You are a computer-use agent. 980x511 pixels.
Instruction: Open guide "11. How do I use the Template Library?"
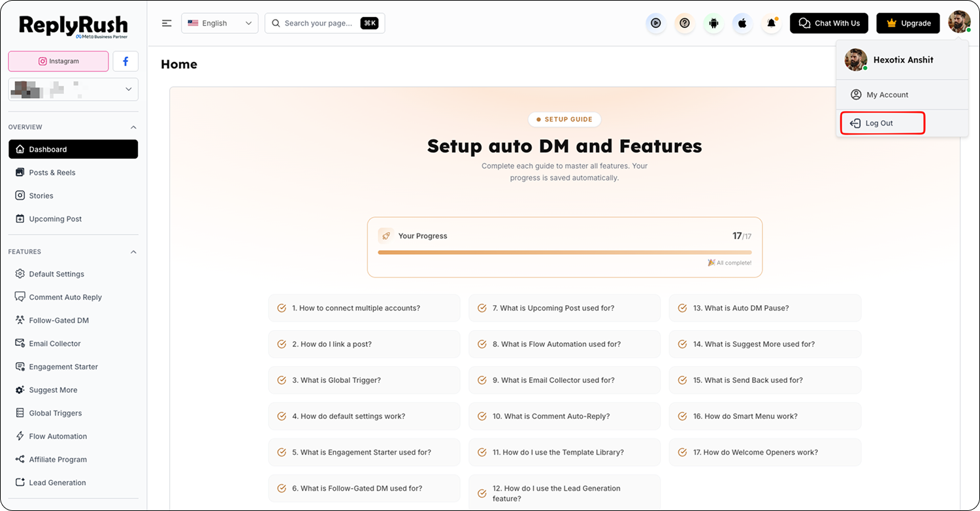(x=564, y=452)
